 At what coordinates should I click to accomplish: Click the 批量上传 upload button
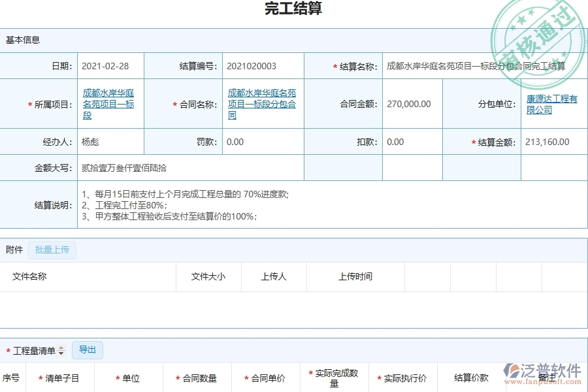pyautogui.click(x=52, y=250)
